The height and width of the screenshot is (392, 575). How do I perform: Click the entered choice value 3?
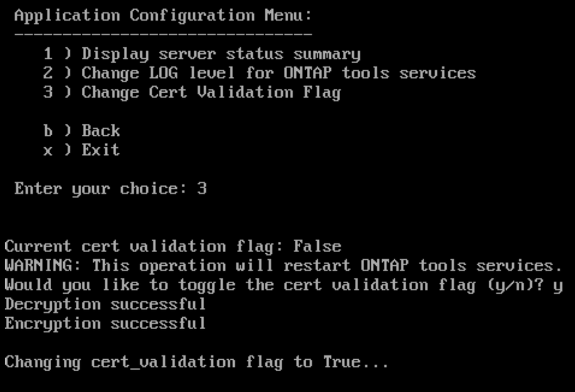(201, 189)
